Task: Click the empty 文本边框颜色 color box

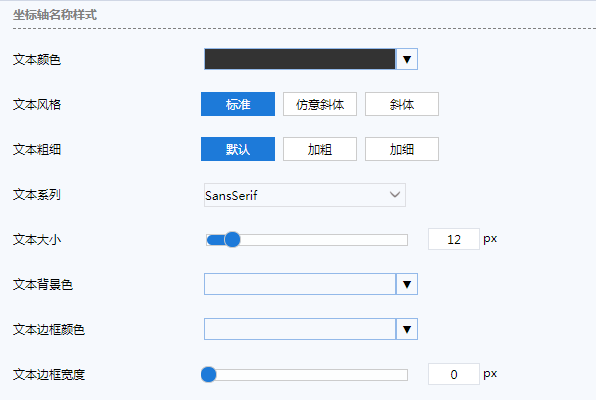Action: pos(300,329)
